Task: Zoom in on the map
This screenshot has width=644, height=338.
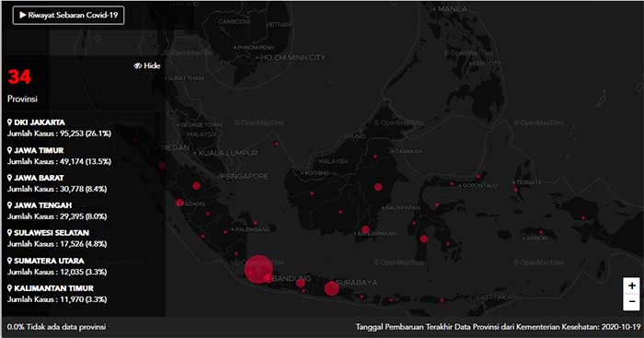Action: click(632, 286)
